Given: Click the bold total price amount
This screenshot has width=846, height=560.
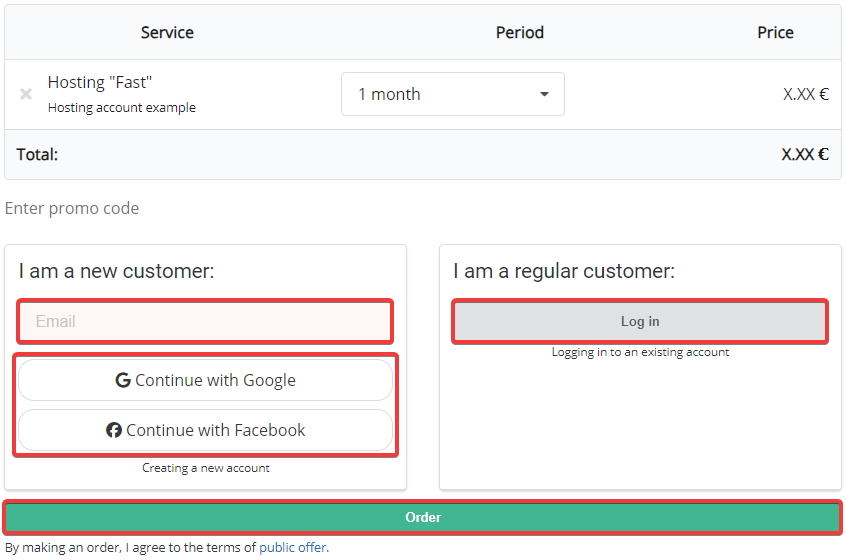Looking at the screenshot, I should click(805, 154).
